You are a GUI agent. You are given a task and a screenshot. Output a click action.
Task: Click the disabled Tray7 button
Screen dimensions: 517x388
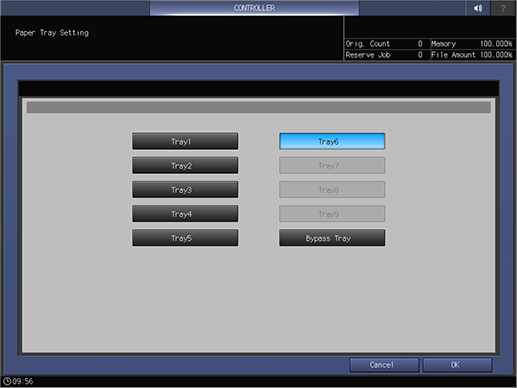pos(332,166)
